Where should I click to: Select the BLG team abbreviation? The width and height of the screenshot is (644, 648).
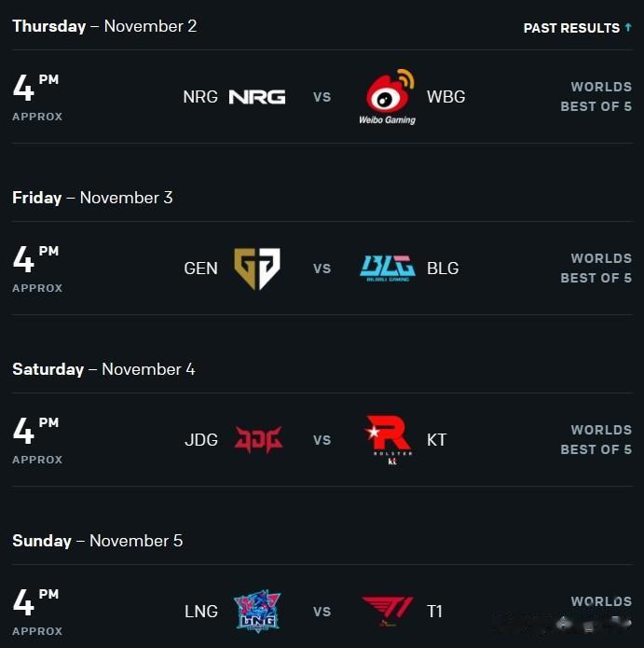pyautogui.click(x=443, y=269)
